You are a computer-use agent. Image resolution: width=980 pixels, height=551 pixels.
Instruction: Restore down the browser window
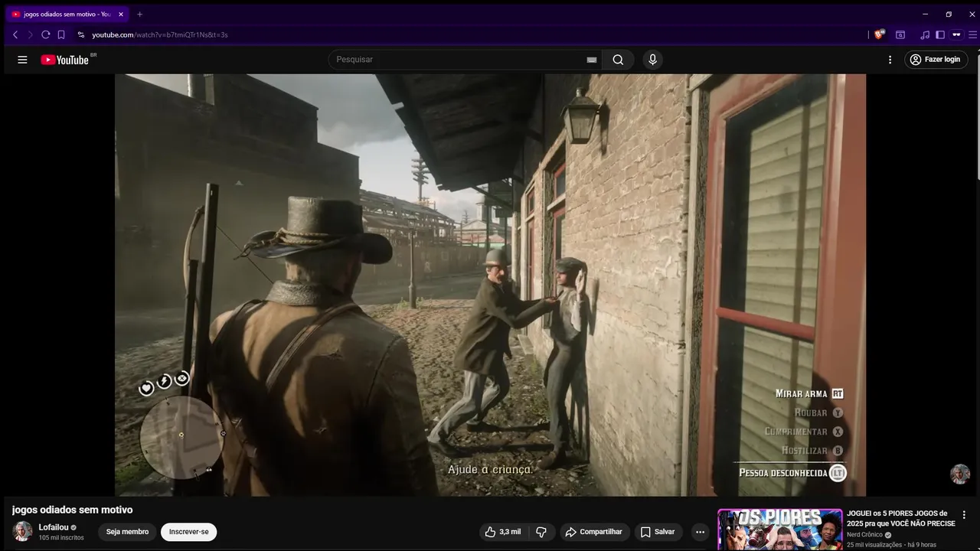(x=949, y=14)
